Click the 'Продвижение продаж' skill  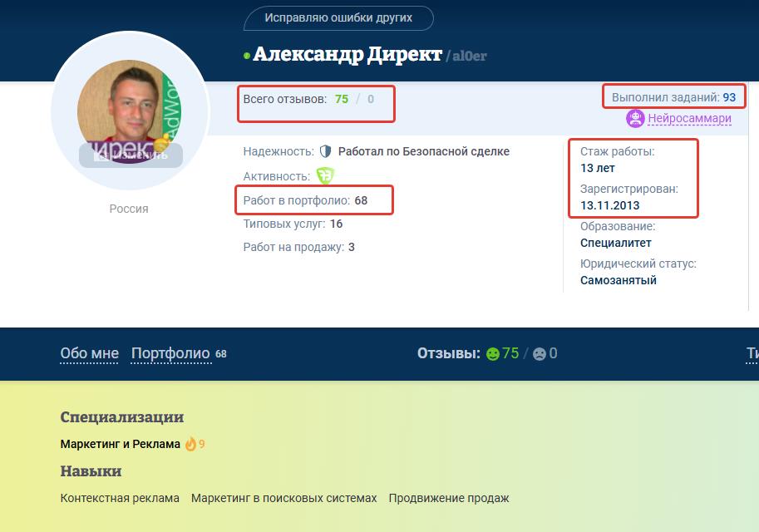[449, 498]
